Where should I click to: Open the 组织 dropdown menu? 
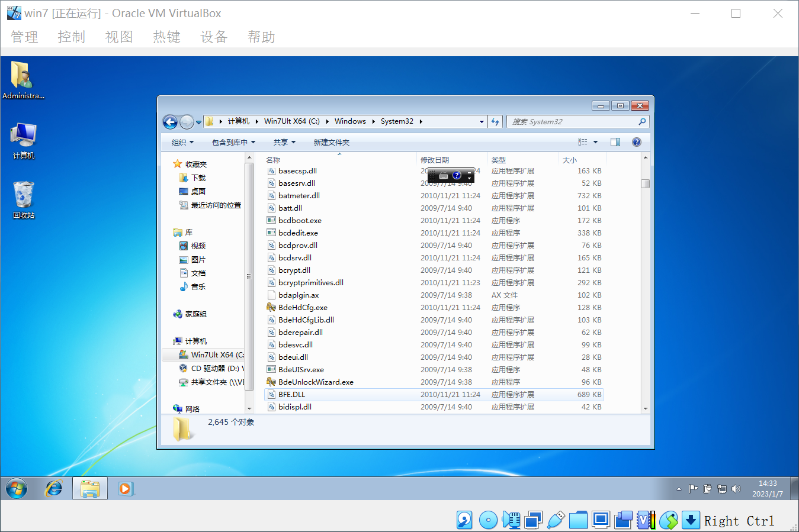pos(182,143)
